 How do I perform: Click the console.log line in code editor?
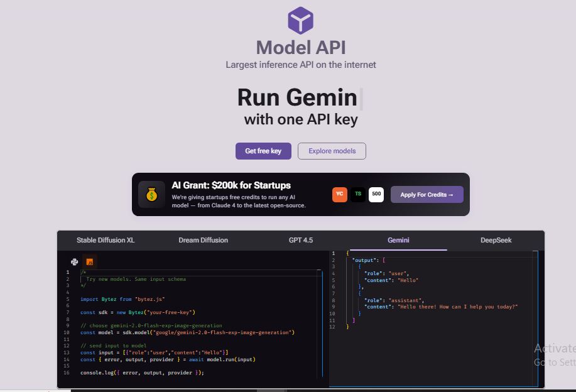tap(142, 373)
